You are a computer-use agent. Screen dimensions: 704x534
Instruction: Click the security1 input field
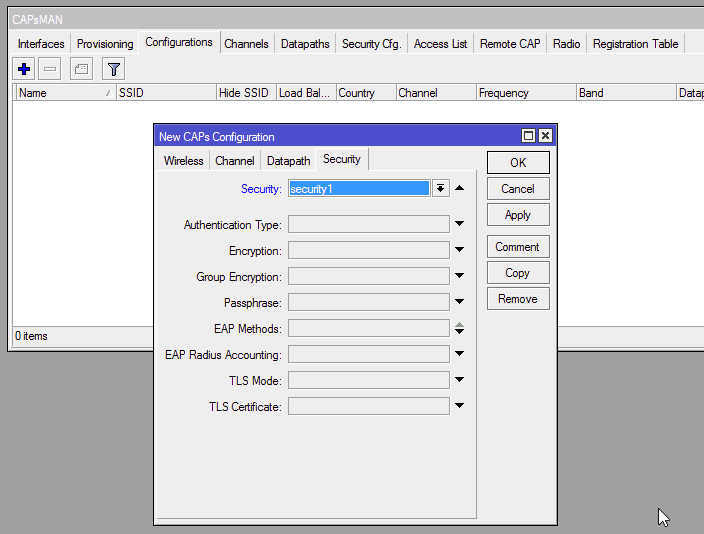point(358,188)
